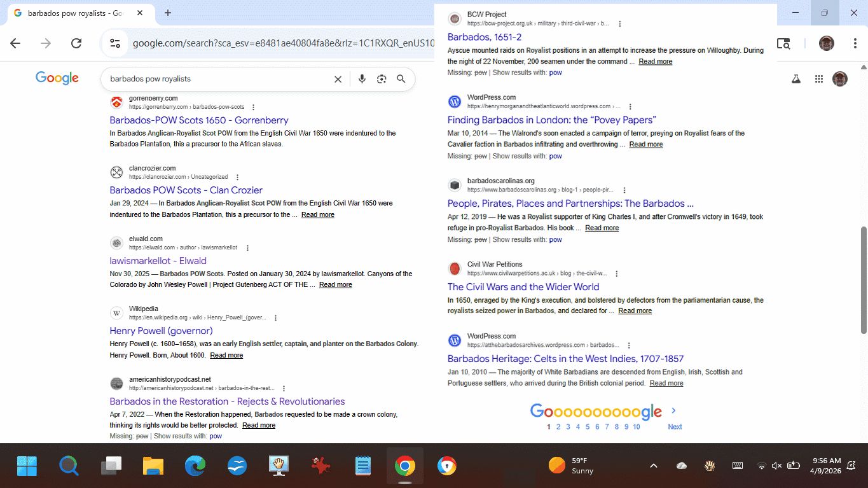Viewport: 868px width, 488px height.
Task: Open a new browser tab
Action: point(168,13)
